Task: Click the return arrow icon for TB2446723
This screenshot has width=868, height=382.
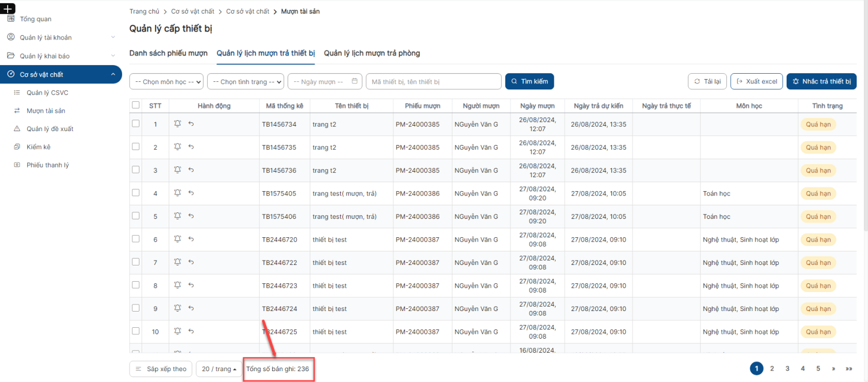Action: [191, 285]
